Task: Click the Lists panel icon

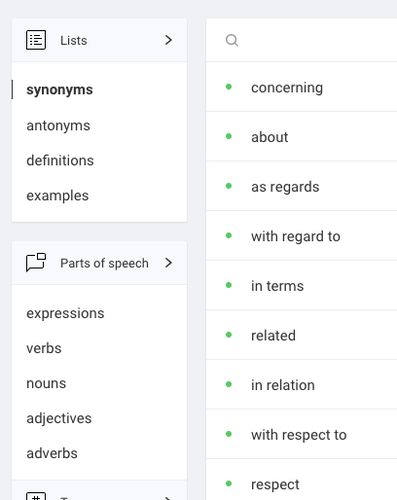Action: 36,40
